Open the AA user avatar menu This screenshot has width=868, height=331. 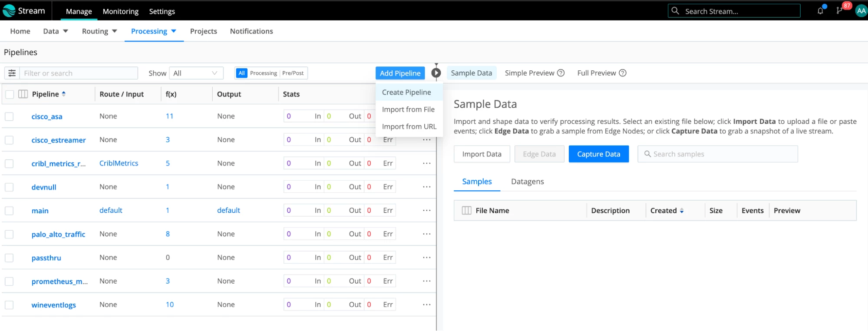(861, 11)
